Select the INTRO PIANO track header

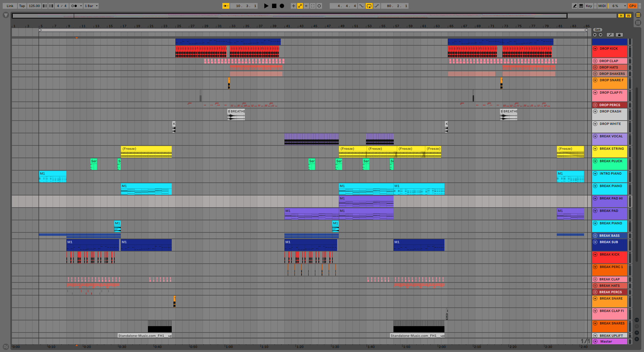coord(609,177)
